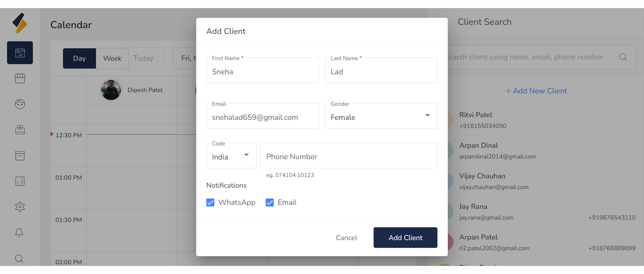
Task: Switch to Day view tab
Action: coord(79,58)
